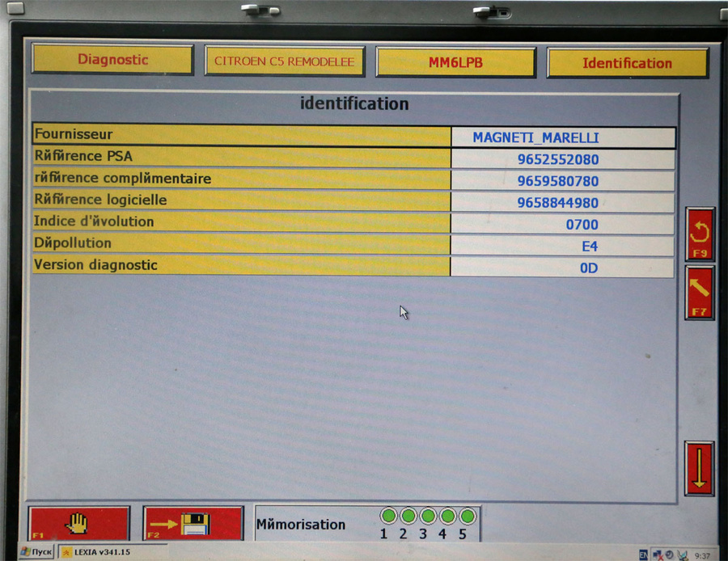
Task: Click the value 9659580780
Action: 558,181
